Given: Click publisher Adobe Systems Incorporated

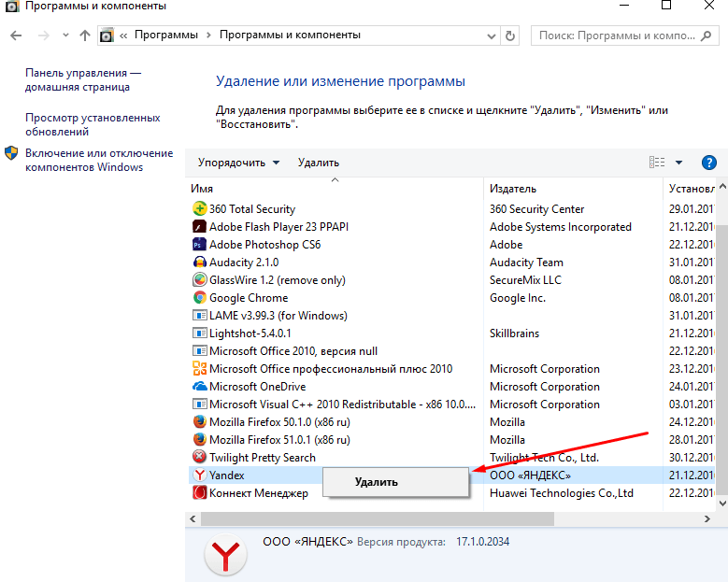Looking at the screenshot, I should click(x=561, y=227).
